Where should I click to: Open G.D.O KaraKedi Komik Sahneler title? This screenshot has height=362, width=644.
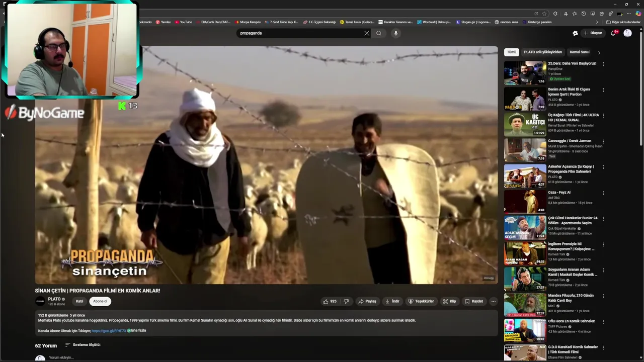[573, 349]
